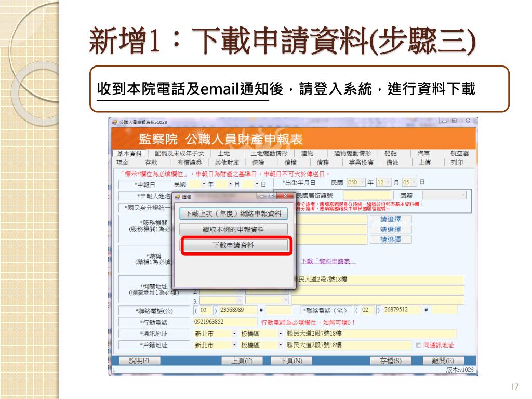The image size is (532, 399).
Task: Open the 列印 tab
Action: coord(457,163)
